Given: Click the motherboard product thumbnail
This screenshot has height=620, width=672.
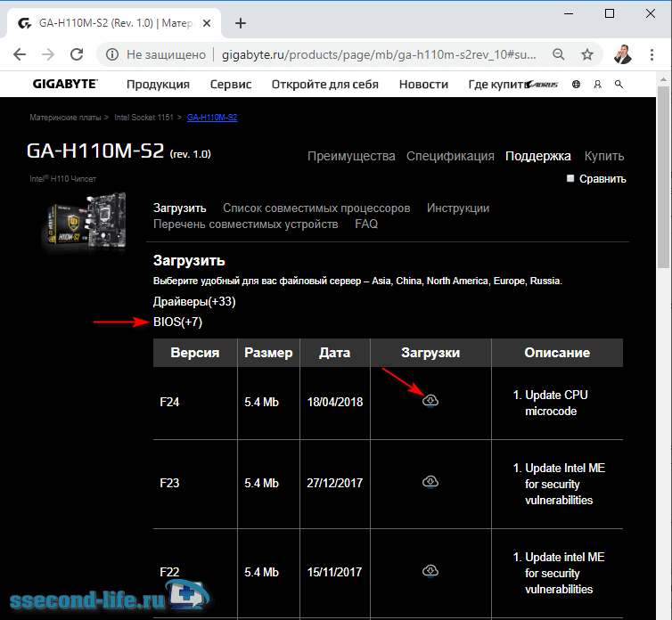Looking at the screenshot, I should coord(86,223).
